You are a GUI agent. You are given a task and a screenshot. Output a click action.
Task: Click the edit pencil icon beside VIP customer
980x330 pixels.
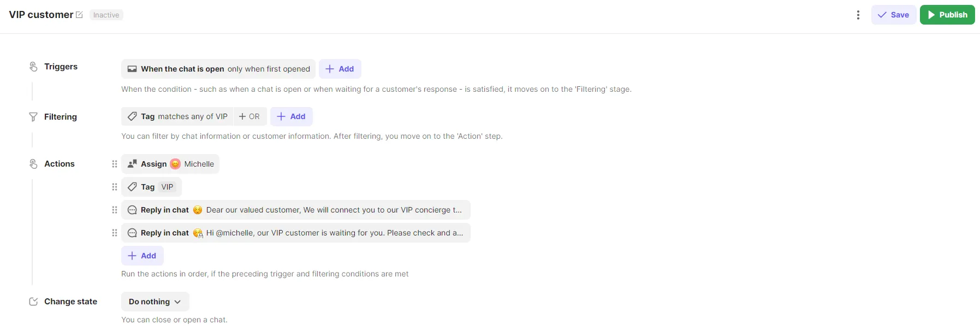coord(79,15)
